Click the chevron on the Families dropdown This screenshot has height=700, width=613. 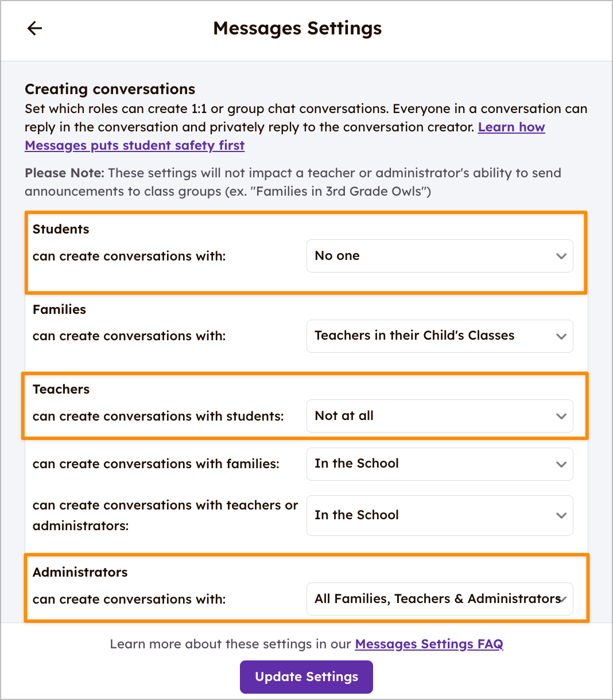coord(561,336)
